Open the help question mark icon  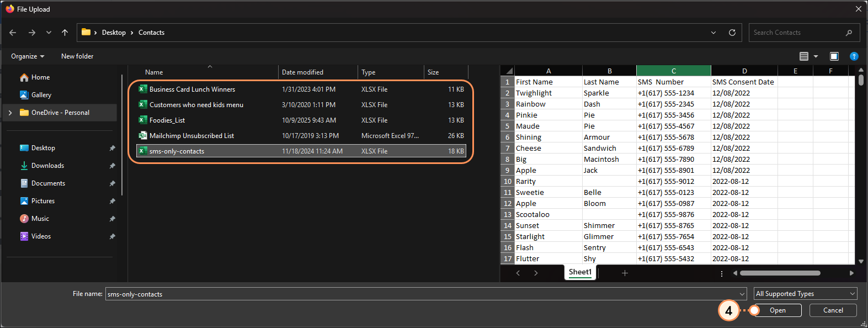[x=854, y=56]
